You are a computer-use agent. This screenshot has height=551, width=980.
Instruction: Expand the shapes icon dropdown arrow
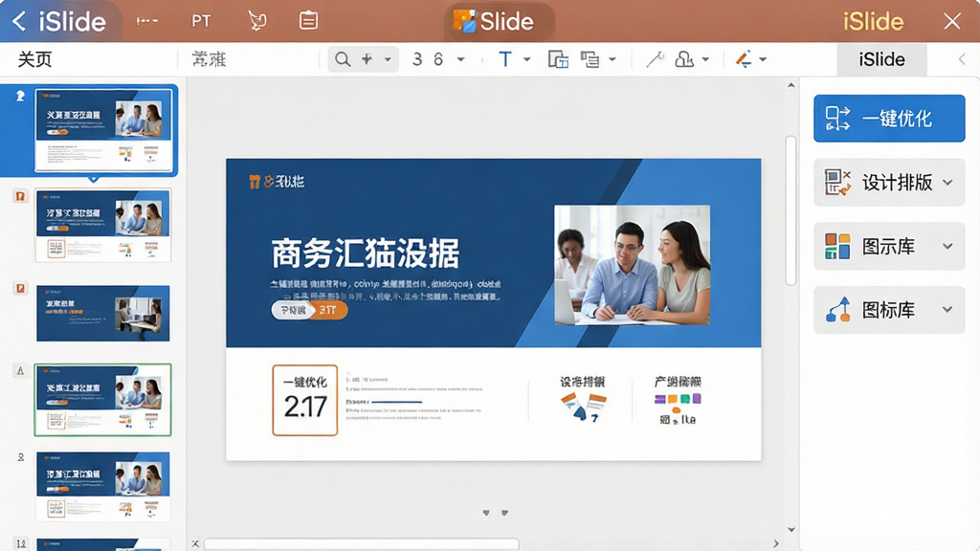pyautogui.click(x=705, y=60)
